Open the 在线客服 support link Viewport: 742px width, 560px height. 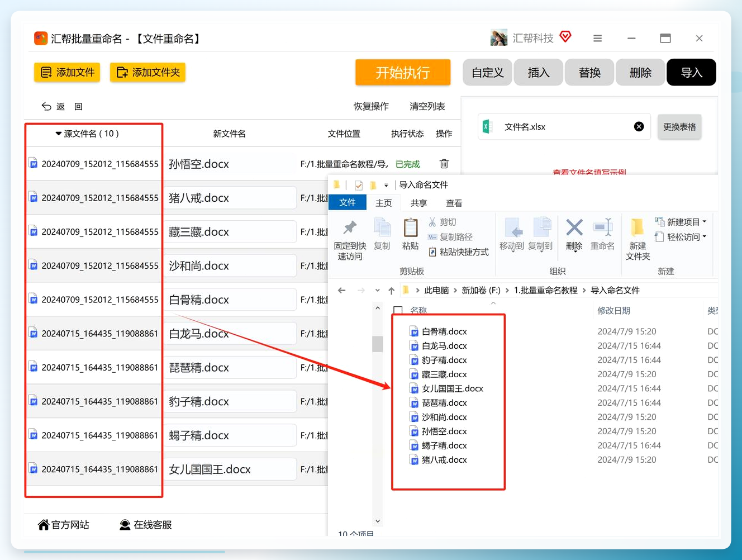[146, 525]
